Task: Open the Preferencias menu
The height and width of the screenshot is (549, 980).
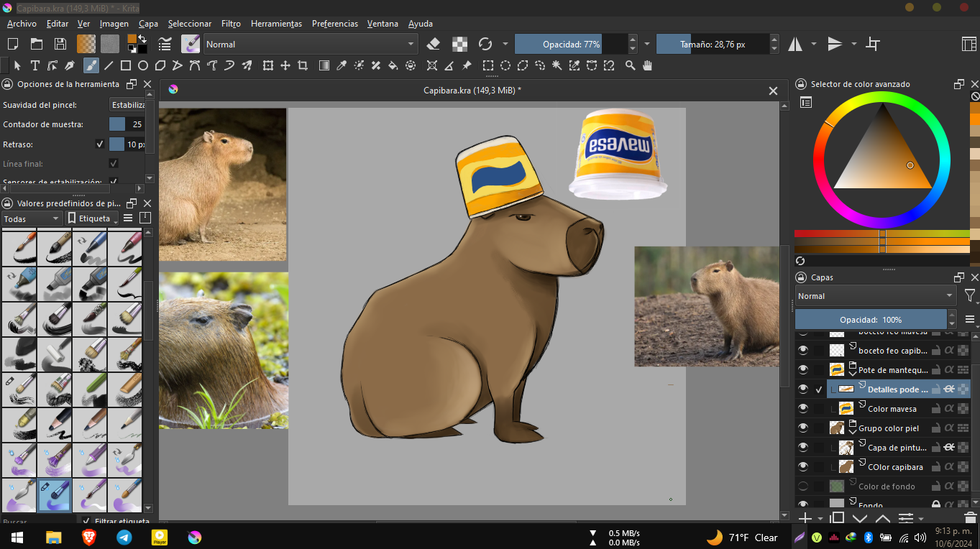Action: [x=335, y=24]
